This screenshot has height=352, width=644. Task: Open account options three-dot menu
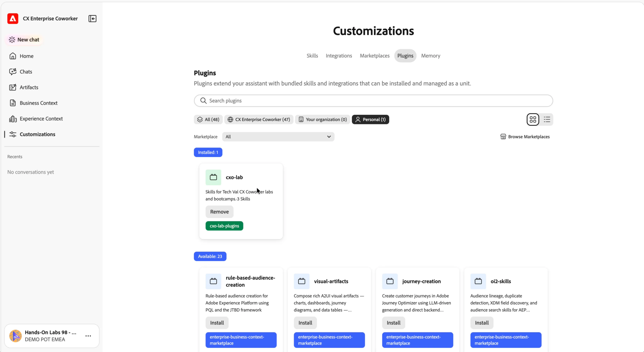click(88, 336)
